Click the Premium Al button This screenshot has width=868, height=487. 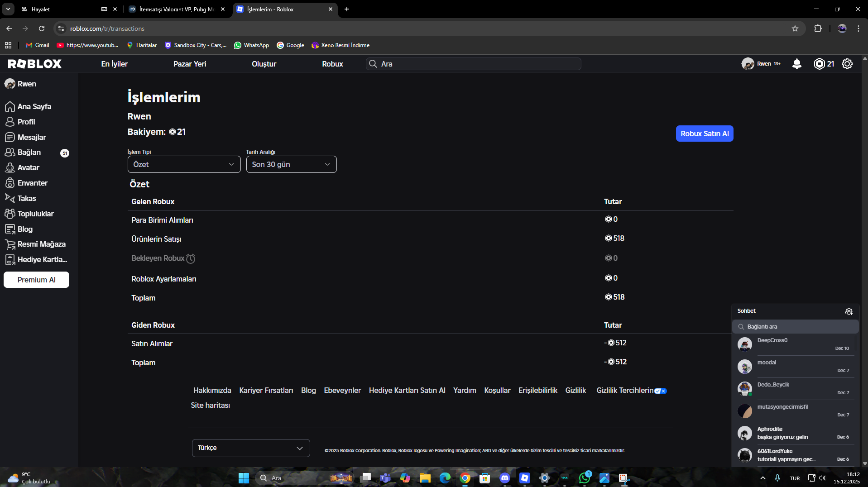click(x=36, y=280)
